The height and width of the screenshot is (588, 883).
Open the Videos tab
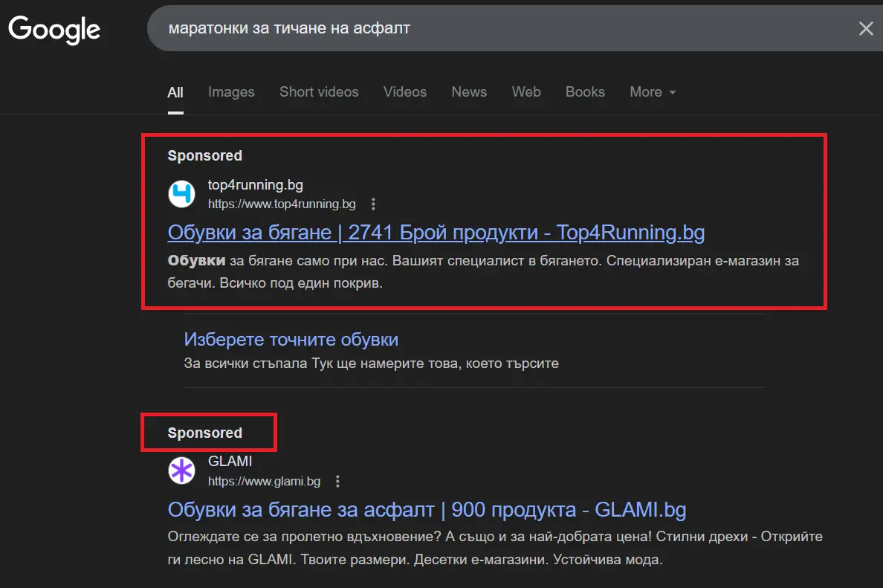[405, 91]
